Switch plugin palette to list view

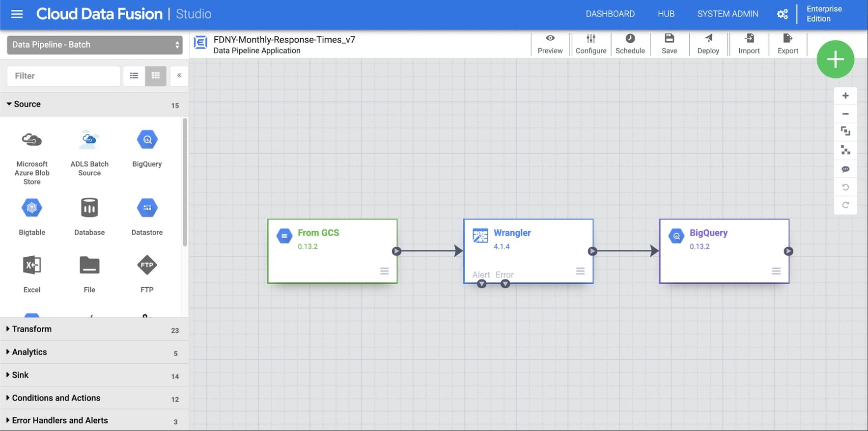pos(134,76)
